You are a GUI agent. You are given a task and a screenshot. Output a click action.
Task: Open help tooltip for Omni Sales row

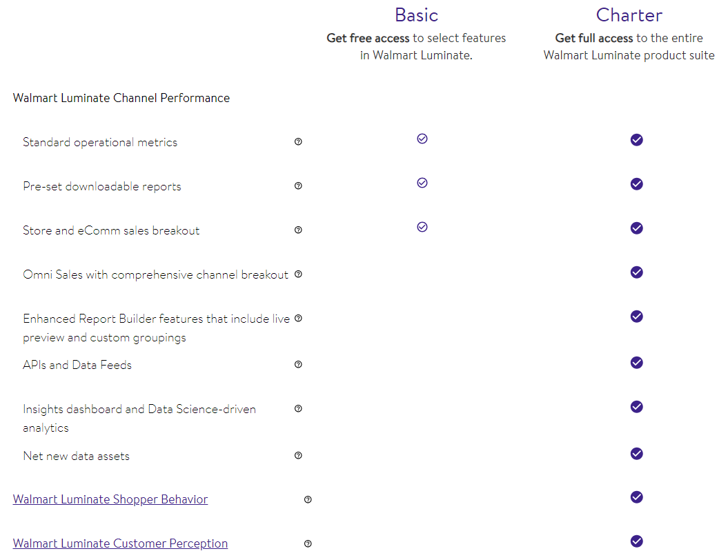coord(298,274)
